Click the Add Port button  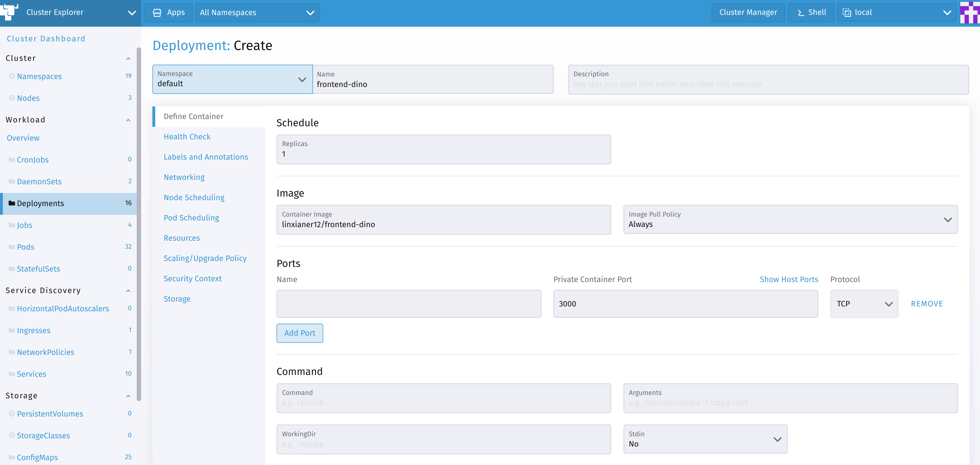299,333
